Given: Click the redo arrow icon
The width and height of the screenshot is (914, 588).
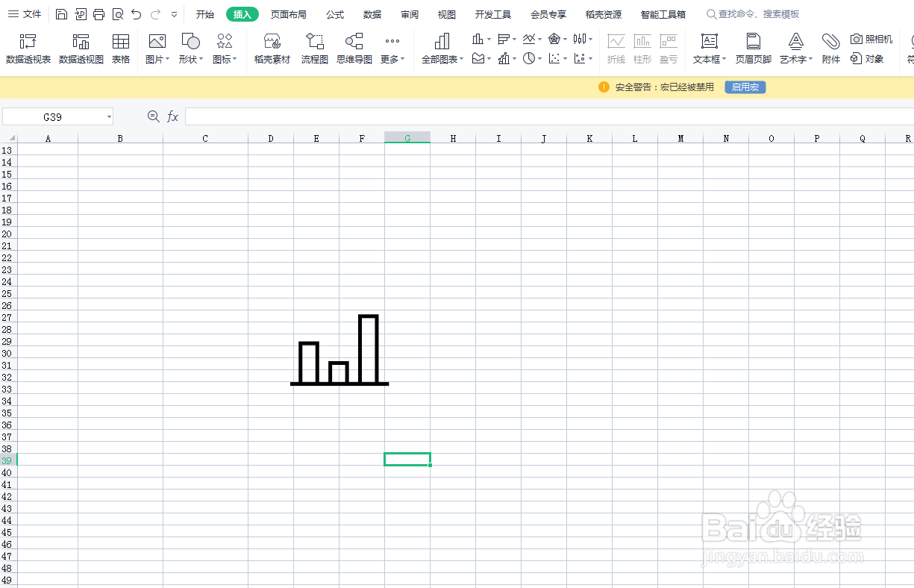Looking at the screenshot, I should (x=155, y=14).
